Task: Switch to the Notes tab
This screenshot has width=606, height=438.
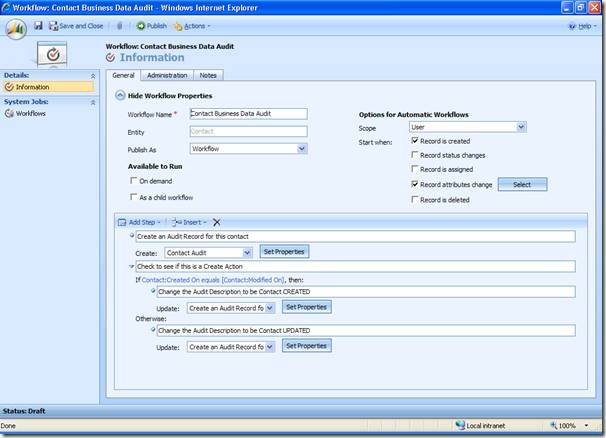Action: 208,75
